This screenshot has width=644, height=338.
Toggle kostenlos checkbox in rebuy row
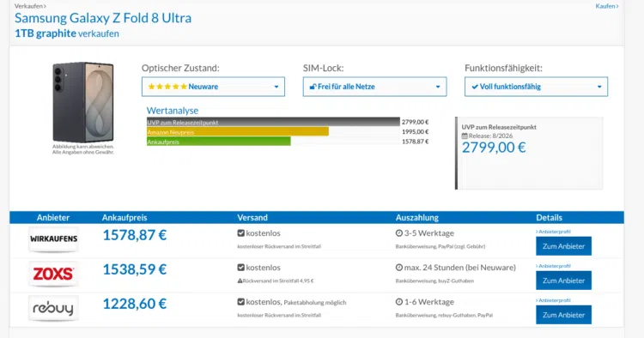240,302
